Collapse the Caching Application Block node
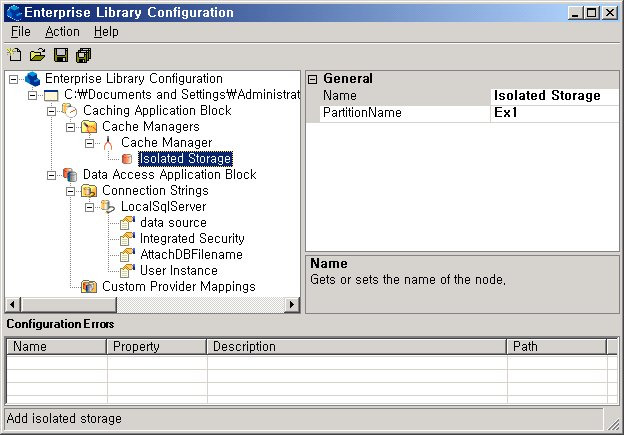The image size is (624, 435). coord(51,111)
